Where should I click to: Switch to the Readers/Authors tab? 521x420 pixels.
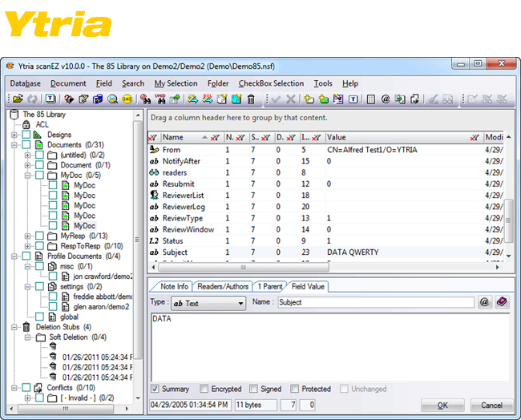coord(223,286)
